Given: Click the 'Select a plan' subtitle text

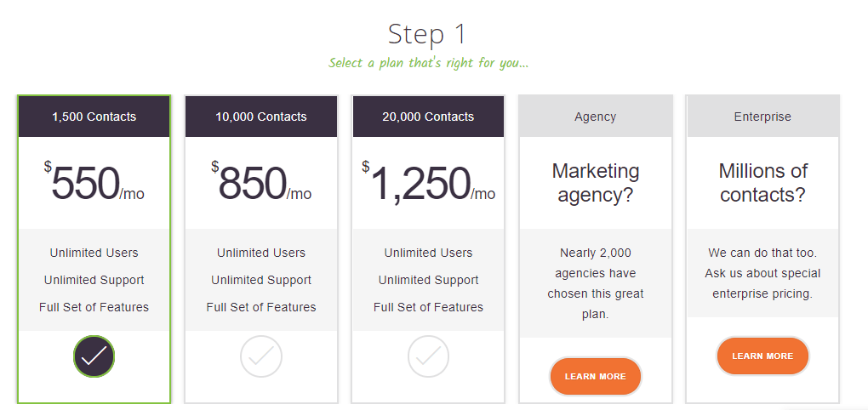Looking at the screenshot, I should tap(428, 63).
